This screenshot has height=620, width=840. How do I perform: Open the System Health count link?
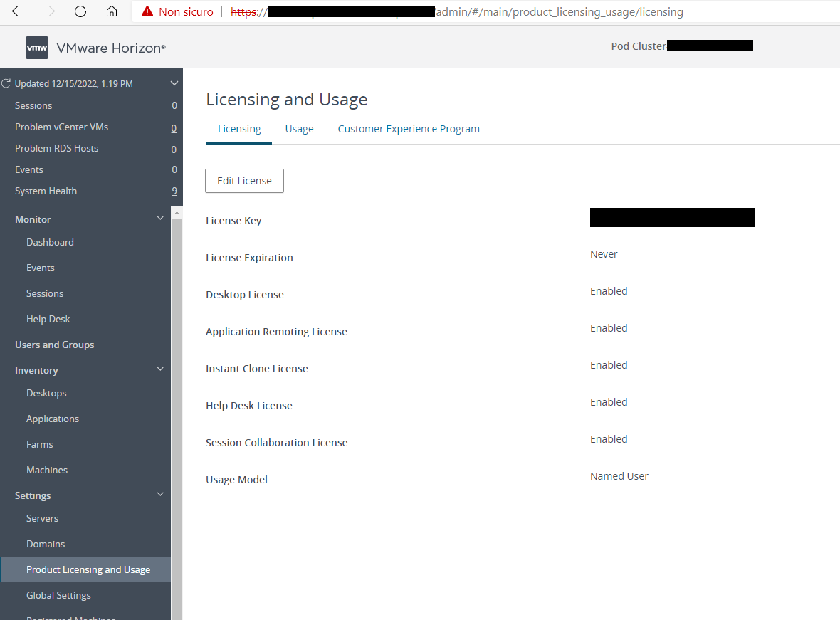(x=174, y=191)
